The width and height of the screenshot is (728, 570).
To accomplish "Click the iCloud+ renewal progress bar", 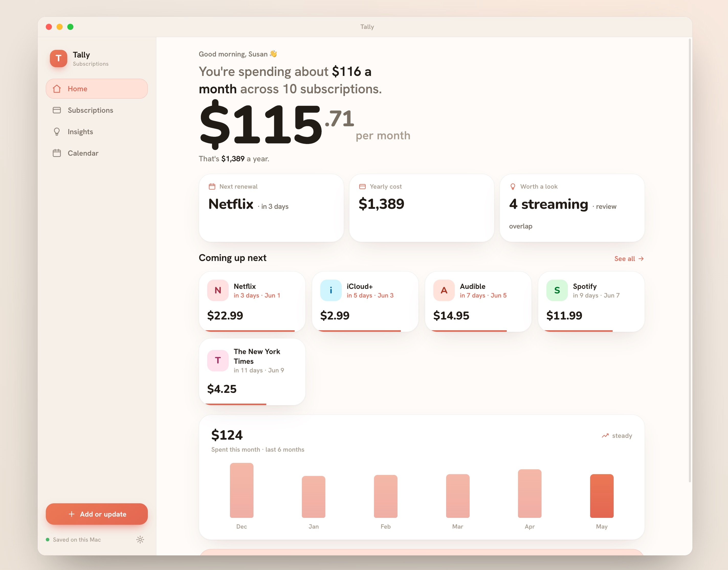I will [359, 331].
